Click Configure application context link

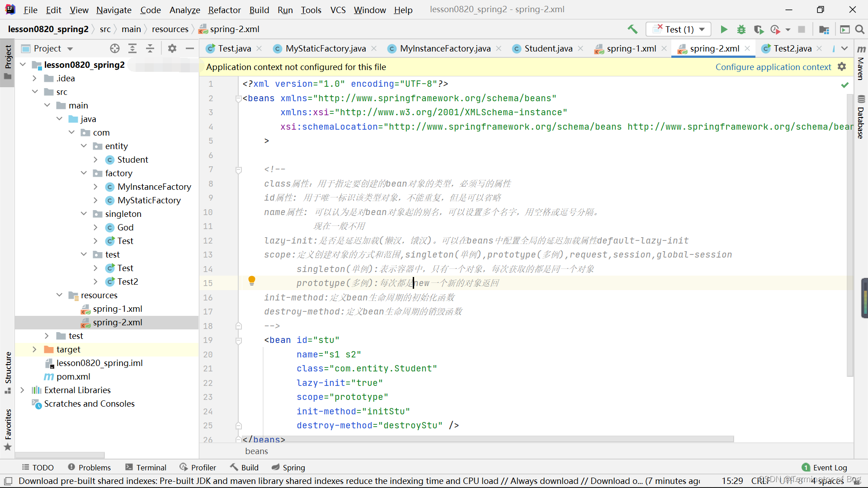773,67
